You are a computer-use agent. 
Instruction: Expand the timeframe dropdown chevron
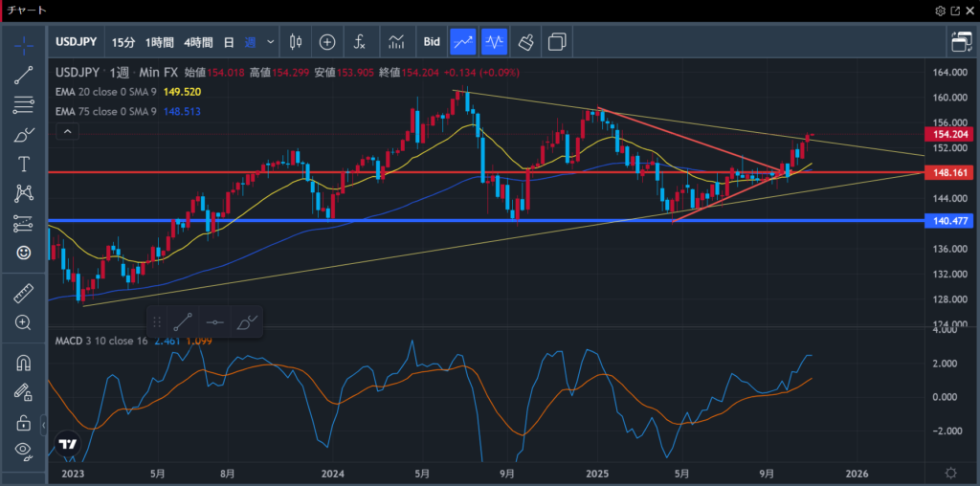(x=271, y=42)
